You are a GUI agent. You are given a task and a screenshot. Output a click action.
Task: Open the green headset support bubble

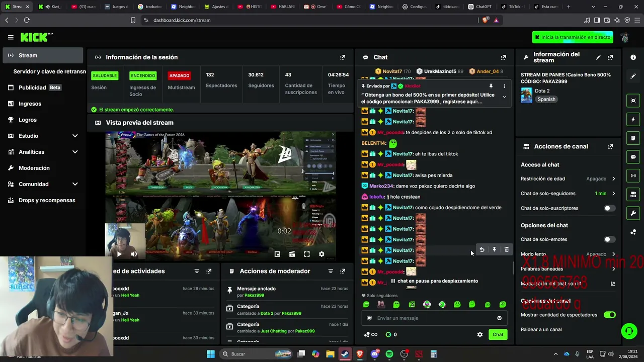click(x=629, y=331)
